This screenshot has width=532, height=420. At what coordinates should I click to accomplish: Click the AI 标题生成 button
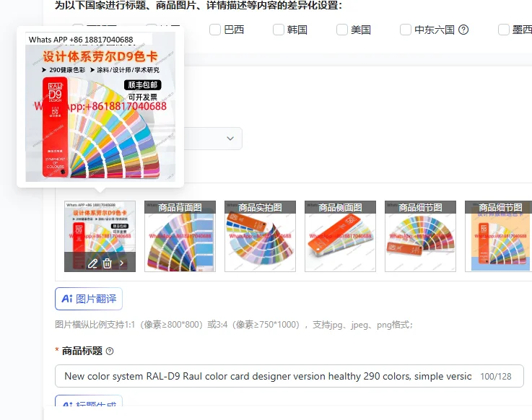coord(89,401)
